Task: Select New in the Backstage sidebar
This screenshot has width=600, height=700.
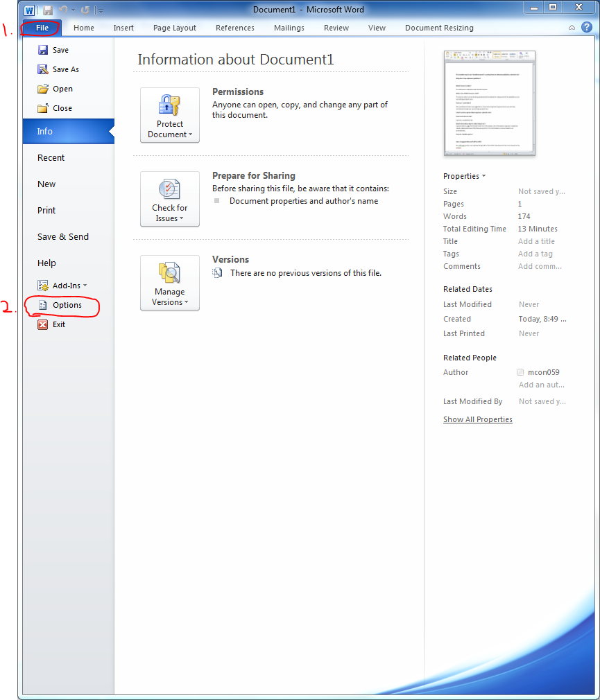Action: [69, 184]
